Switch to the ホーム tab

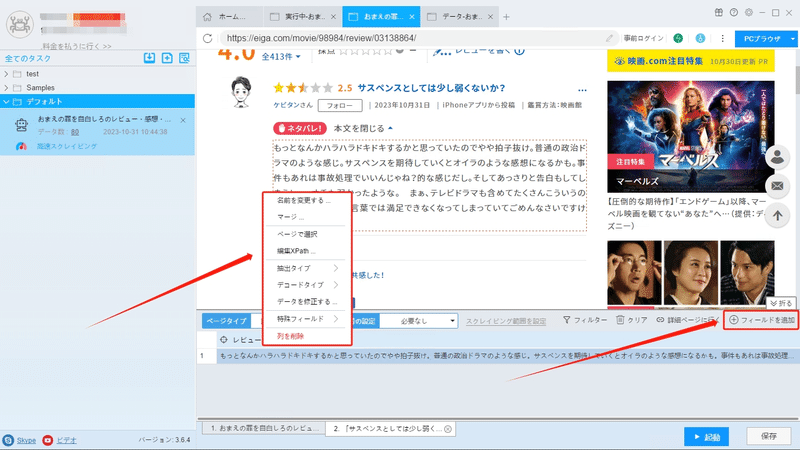(x=229, y=17)
